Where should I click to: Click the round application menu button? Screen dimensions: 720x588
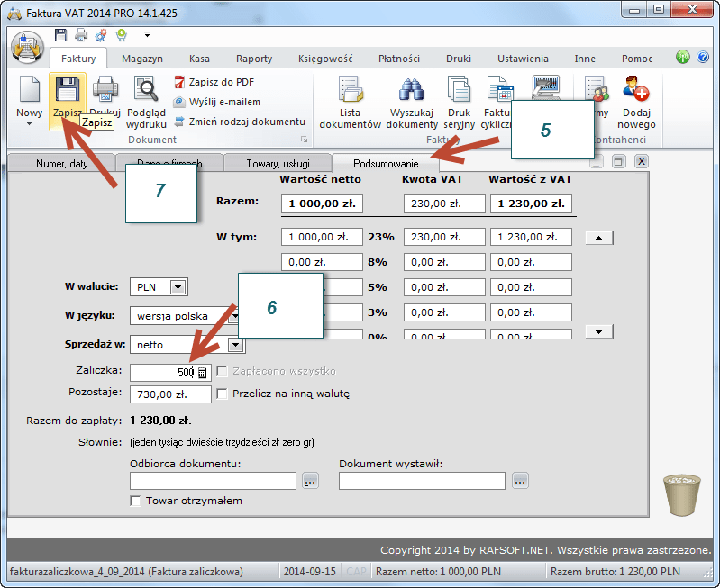28,48
